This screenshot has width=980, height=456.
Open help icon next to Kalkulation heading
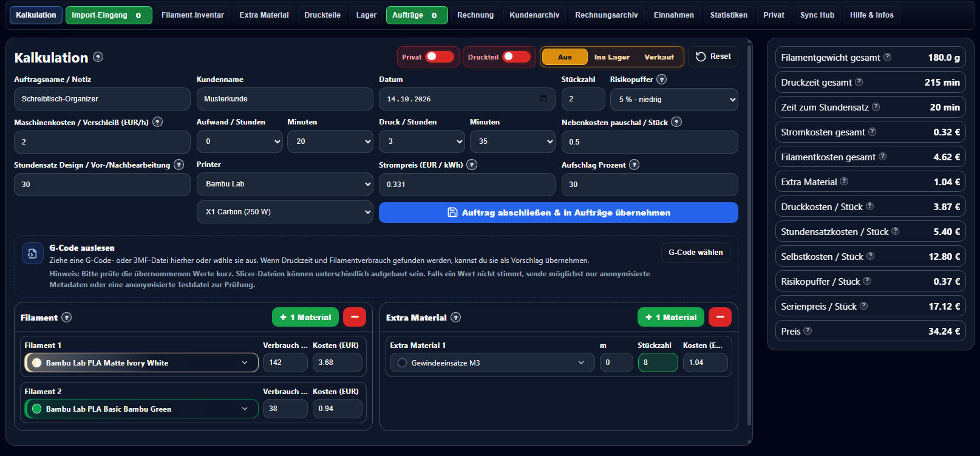coord(98,57)
